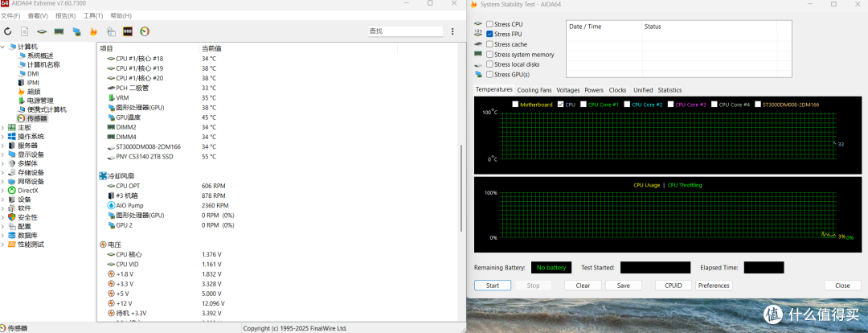Uncheck the CPU graph checkbox
This screenshot has width=868, height=333.
click(x=561, y=105)
